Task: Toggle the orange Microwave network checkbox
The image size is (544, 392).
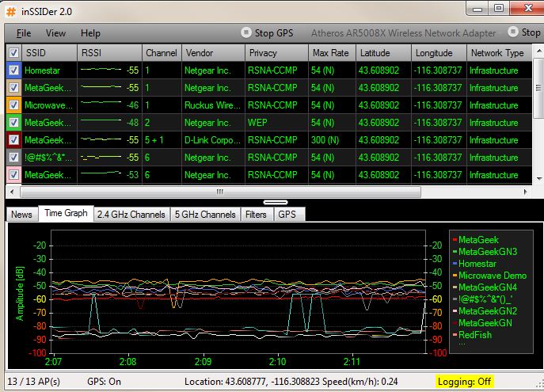Action: point(13,105)
